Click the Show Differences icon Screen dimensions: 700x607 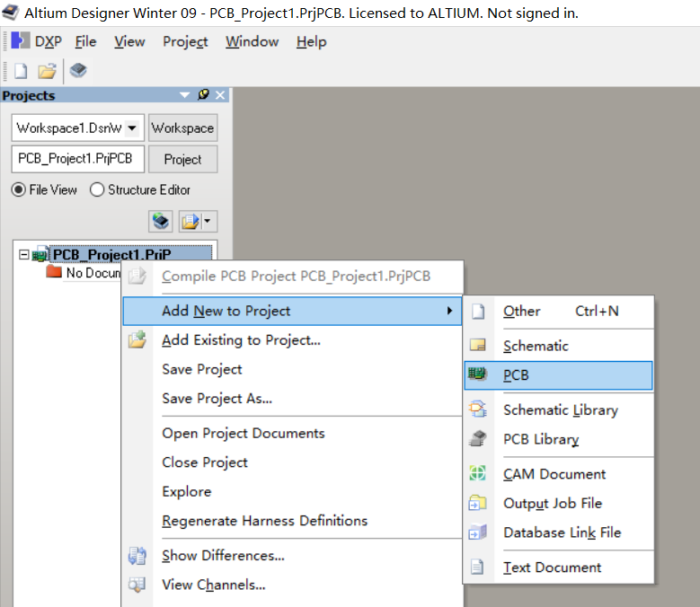coord(137,556)
